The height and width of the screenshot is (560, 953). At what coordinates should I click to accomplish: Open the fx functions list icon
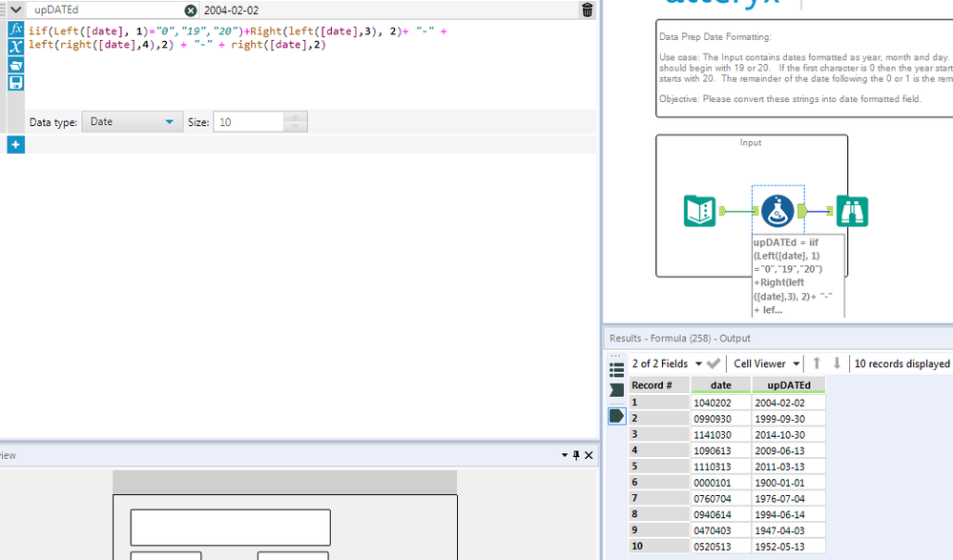(16, 30)
